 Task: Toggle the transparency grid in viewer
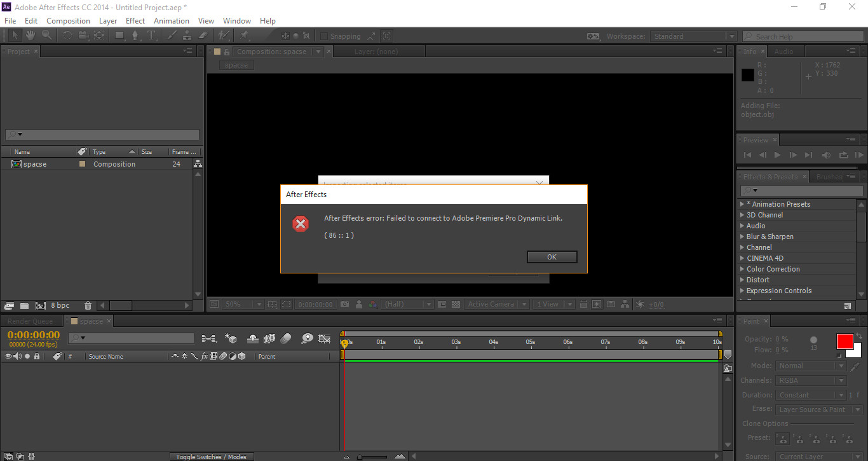(456, 305)
